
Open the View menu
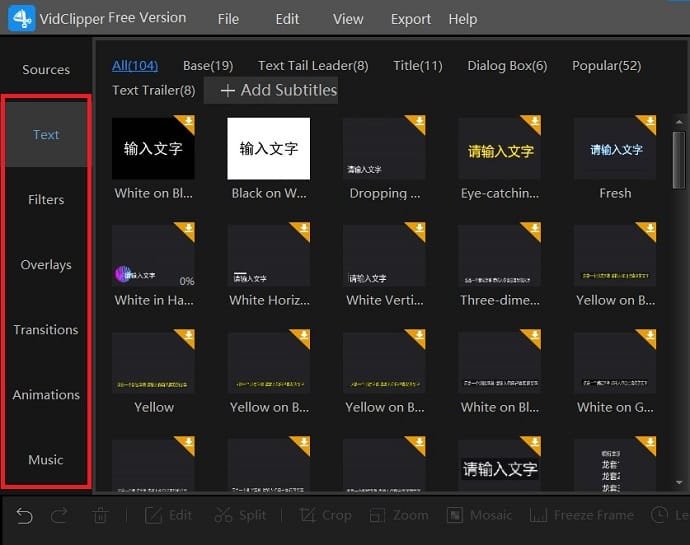[x=348, y=19]
